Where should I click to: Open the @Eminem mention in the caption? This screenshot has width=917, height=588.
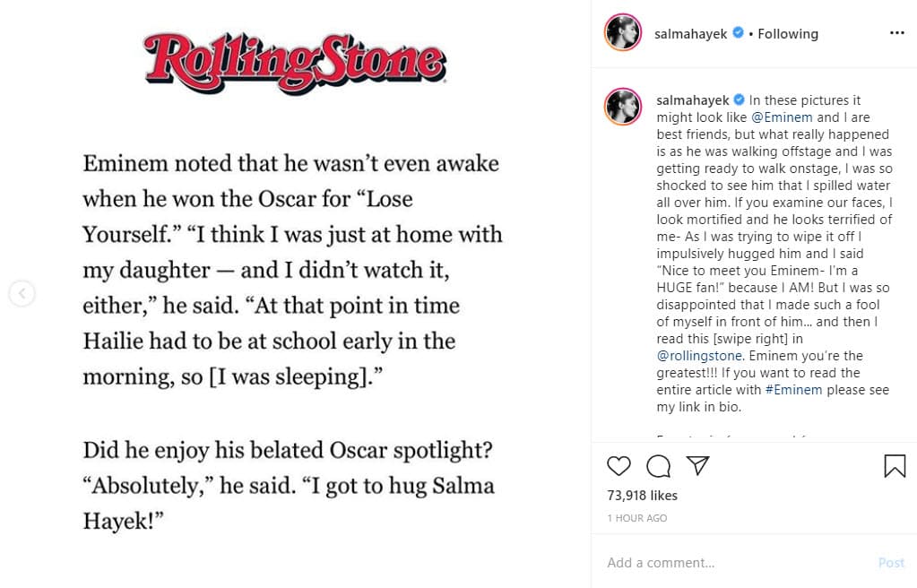click(783, 117)
